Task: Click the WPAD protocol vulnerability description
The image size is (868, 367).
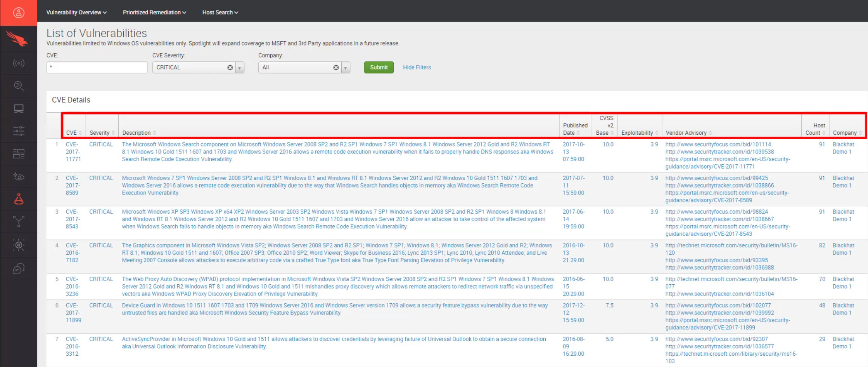Action: click(x=338, y=287)
